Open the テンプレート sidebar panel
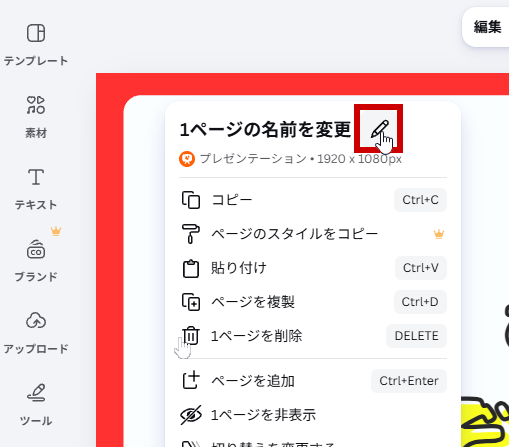 click(x=36, y=44)
